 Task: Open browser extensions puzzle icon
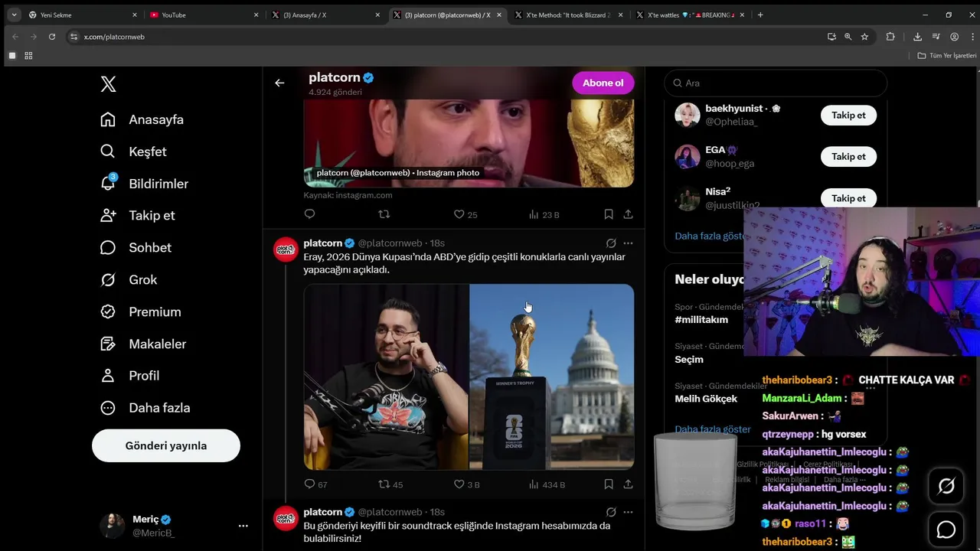pyautogui.click(x=890, y=37)
